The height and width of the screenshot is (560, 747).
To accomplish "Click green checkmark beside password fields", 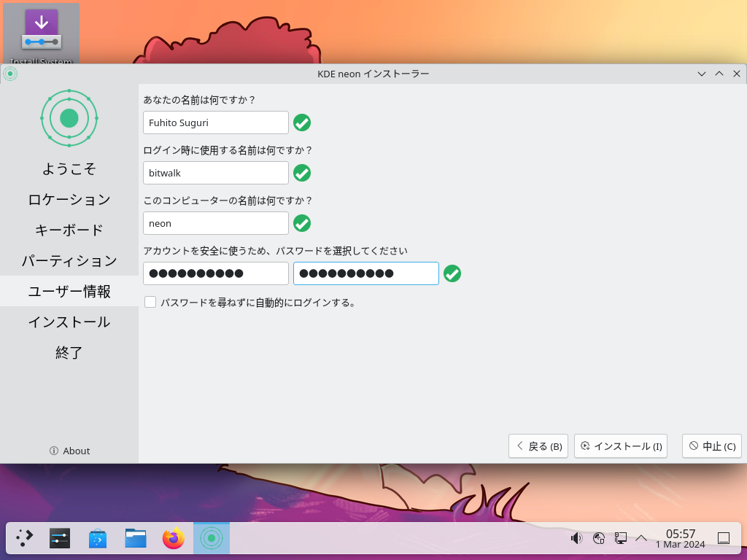I will point(452,274).
